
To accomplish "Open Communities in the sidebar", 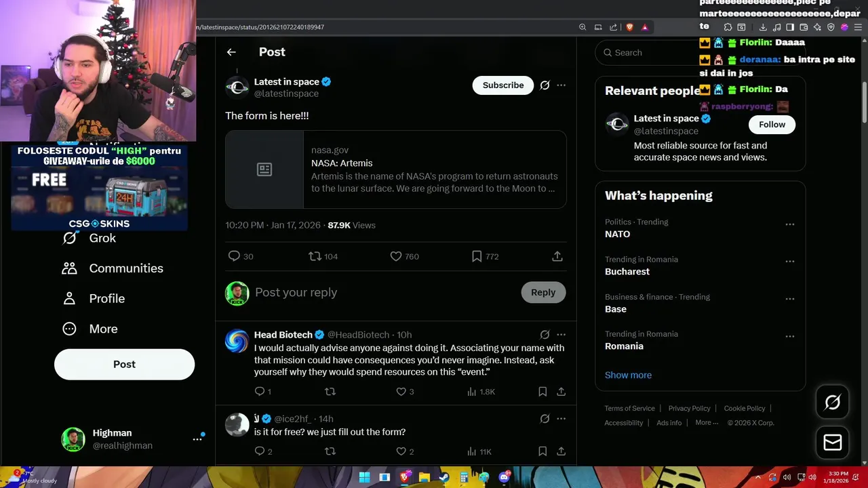I will coord(113,268).
